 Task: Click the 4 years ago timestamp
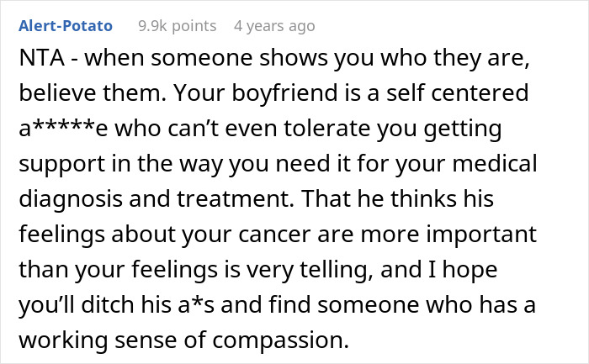pyautogui.click(x=274, y=26)
